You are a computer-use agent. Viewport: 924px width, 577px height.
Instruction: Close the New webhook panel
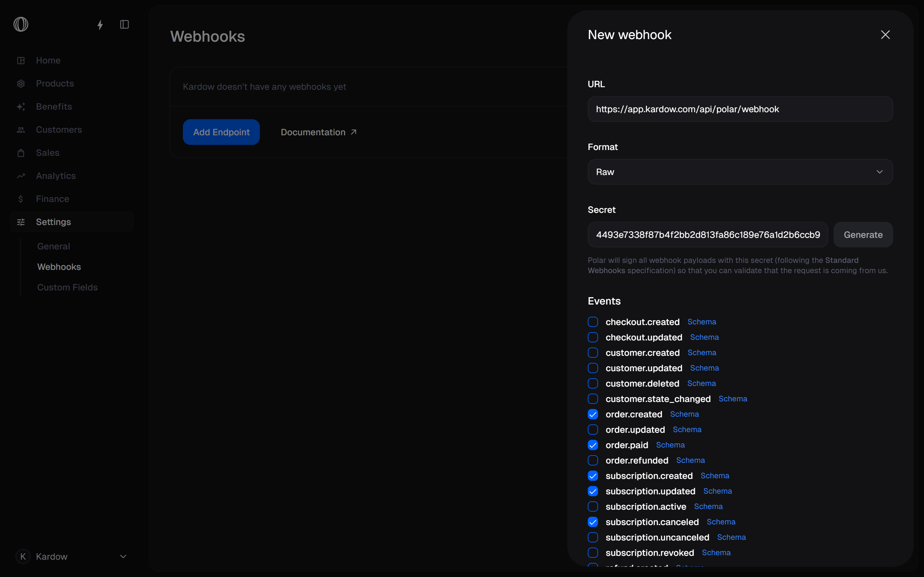885,35
